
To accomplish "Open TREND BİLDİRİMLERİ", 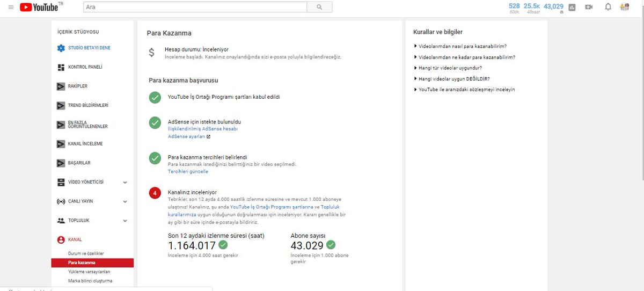I will (89, 105).
